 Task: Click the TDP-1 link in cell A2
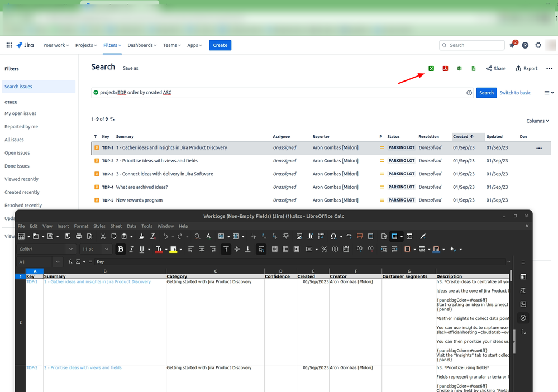[x=32, y=282]
